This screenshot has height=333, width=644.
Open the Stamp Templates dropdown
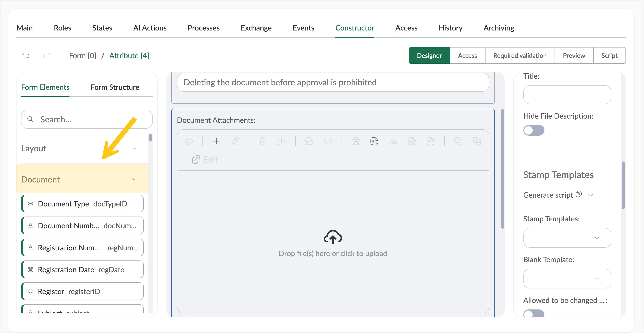tap(567, 238)
